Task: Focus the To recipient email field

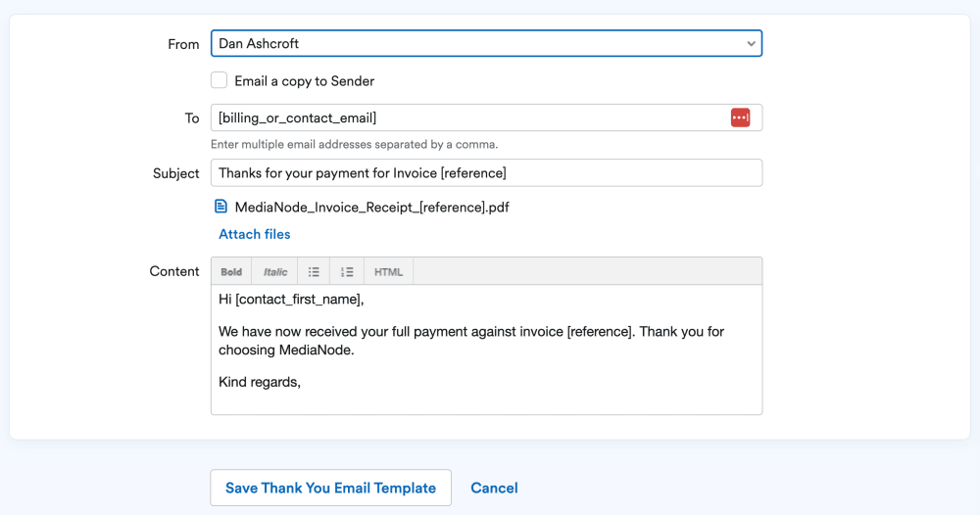Action: (x=465, y=117)
